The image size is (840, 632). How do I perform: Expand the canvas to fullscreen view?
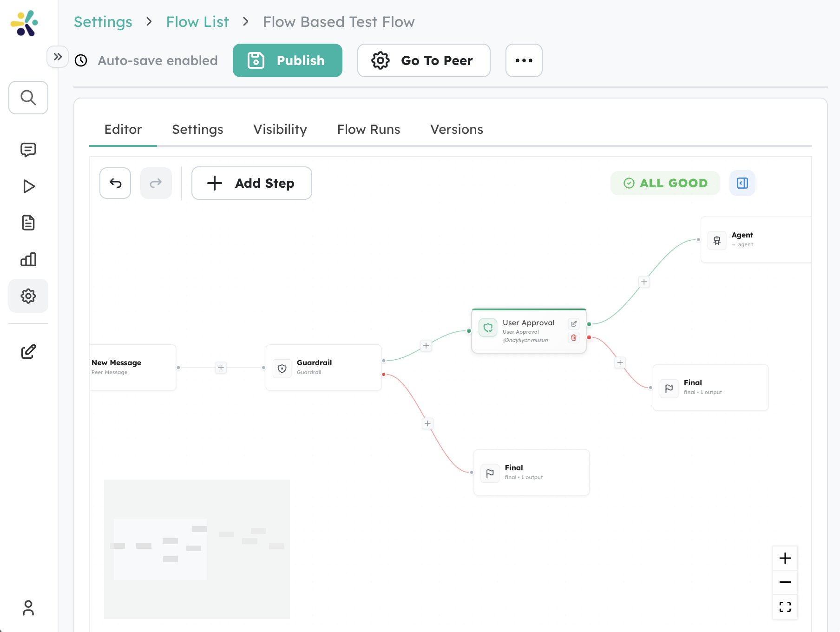785,607
